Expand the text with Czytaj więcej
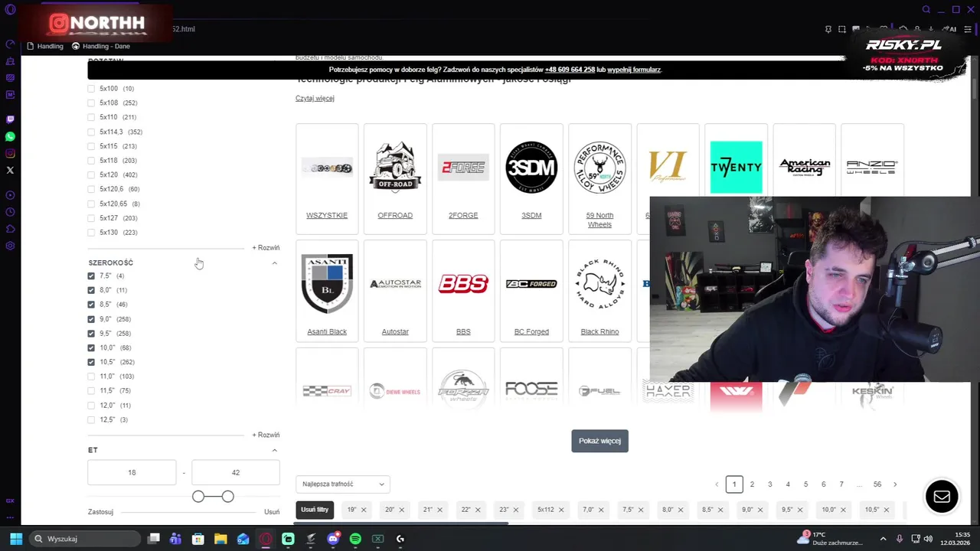 pos(315,98)
